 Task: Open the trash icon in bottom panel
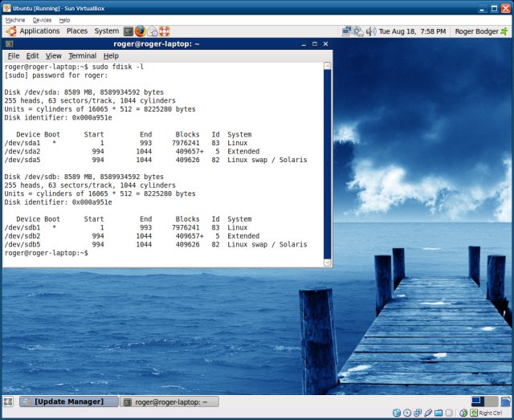[504, 401]
